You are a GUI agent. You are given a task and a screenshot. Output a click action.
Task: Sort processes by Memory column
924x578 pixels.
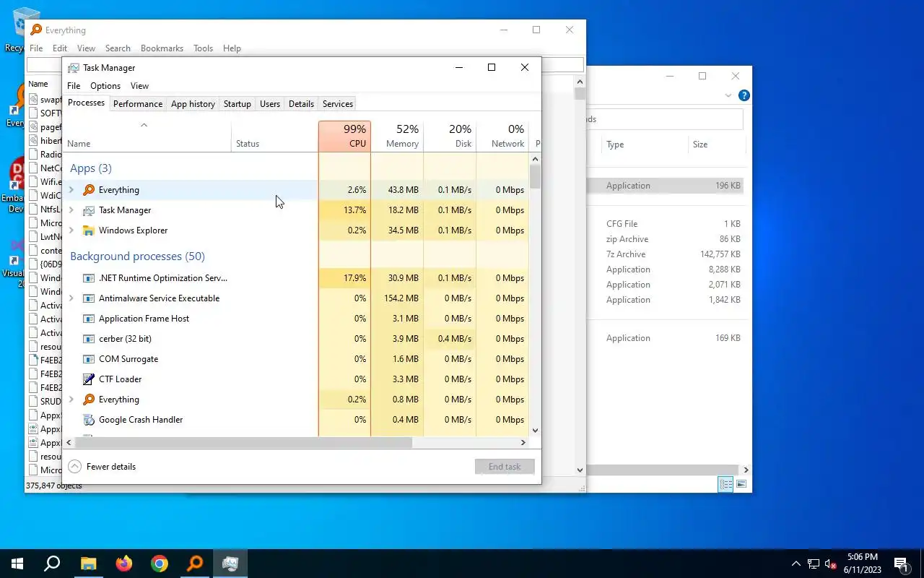pyautogui.click(x=397, y=136)
